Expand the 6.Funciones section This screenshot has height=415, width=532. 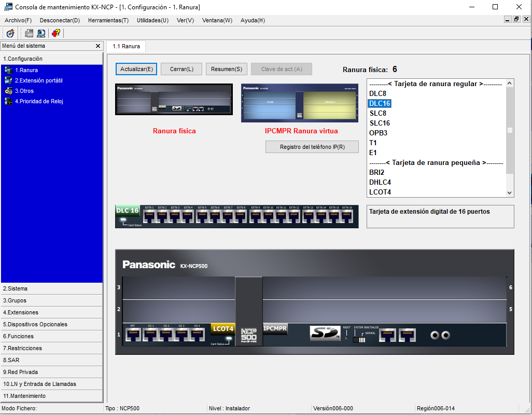[51, 336]
